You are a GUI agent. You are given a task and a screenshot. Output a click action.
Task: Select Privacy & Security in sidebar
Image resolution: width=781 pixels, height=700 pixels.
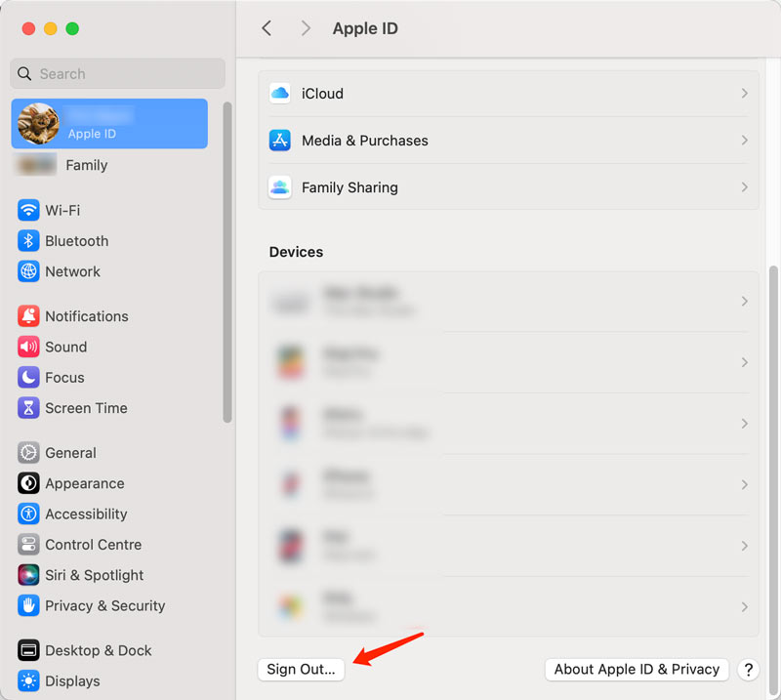pyautogui.click(x=109, y=606)
